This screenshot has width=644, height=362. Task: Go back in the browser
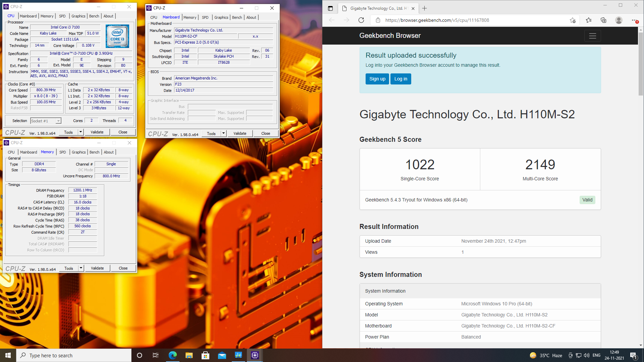332,20
